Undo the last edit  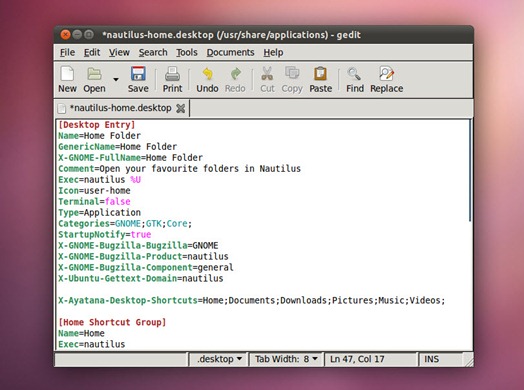(208, 74)
